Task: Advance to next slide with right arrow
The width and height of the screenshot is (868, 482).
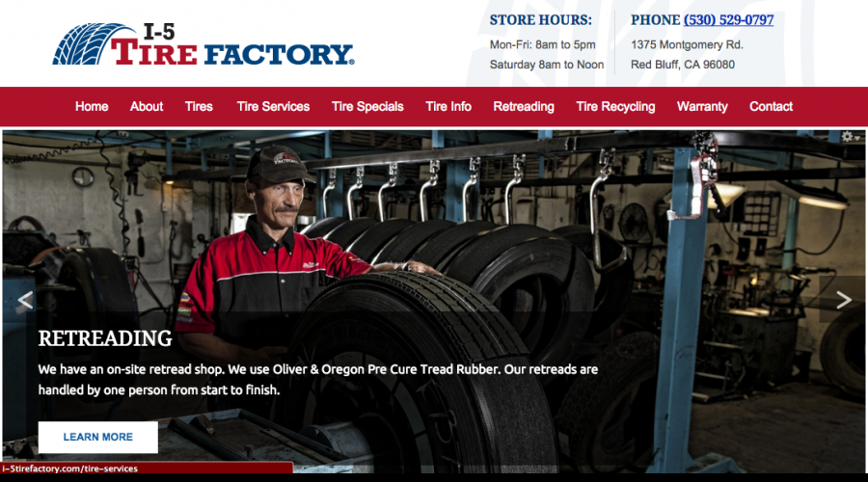Action: [844, 300]
